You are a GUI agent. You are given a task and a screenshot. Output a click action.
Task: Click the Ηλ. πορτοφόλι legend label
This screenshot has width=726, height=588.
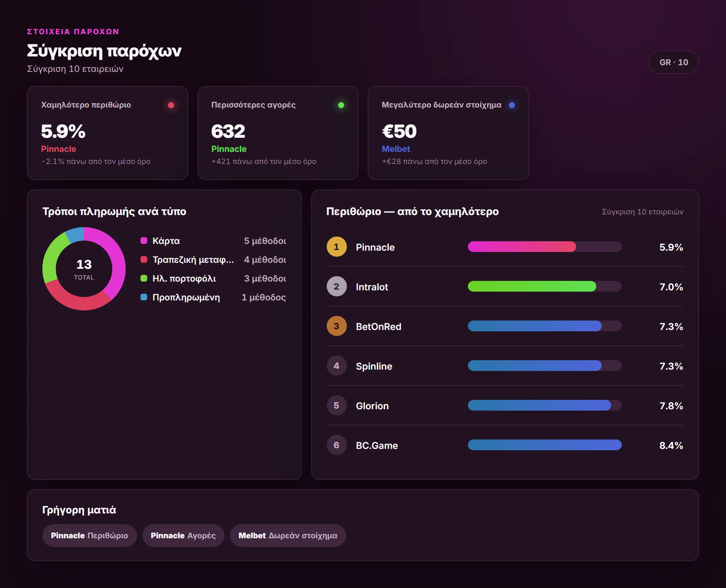(x=184, y=279)
